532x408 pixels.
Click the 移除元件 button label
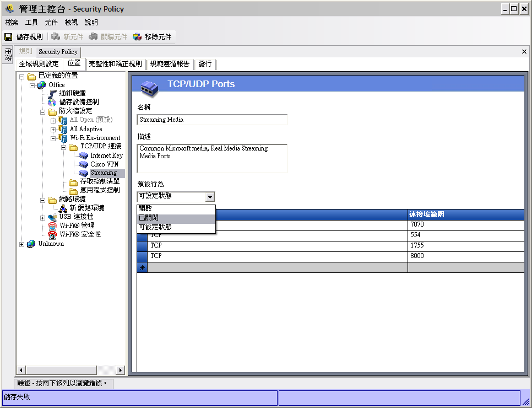158,37
